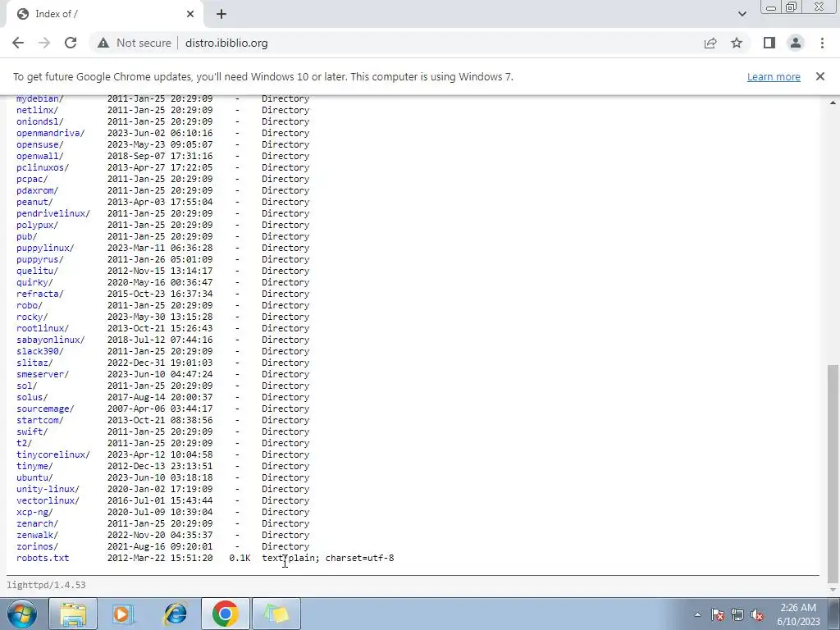Viewport: 840px width, 630px height.
Task: Open the opensuse/ directory
Action: click(x=40, y=144)
